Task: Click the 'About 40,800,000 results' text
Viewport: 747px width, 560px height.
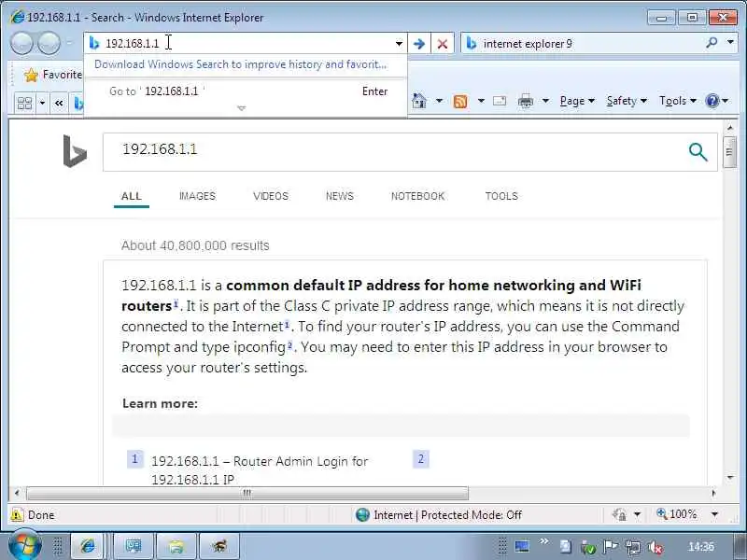Action: 195,245
